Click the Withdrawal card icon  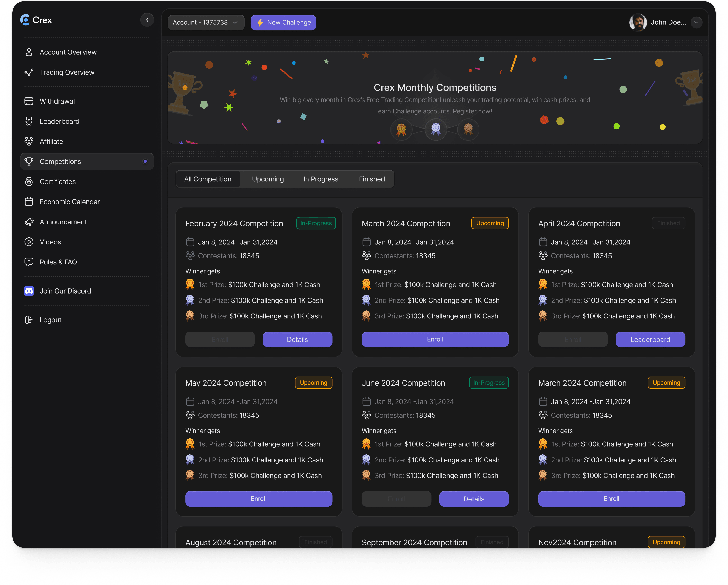click(x=29, y=101)
